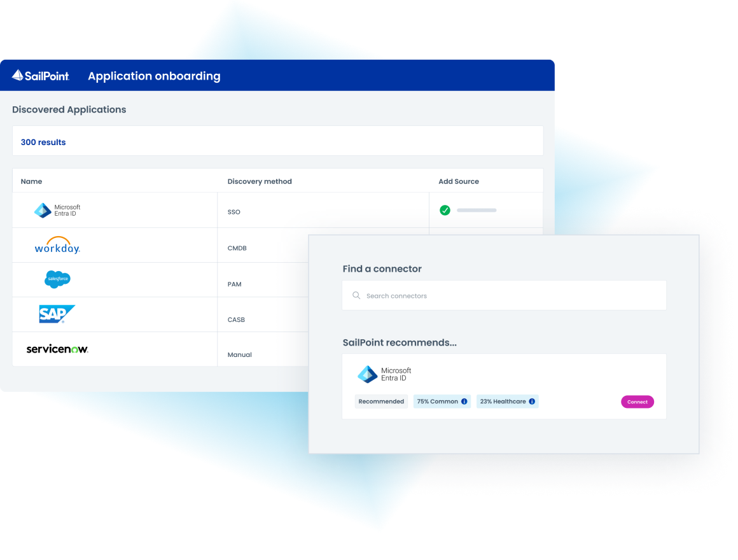Open the CMDB row for Workday
This screenshot has width=738, height=560.
coord(237,248)
